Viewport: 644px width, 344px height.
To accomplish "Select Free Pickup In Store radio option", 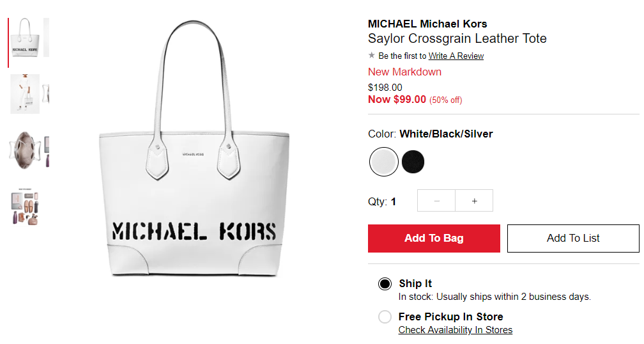I will click(x=385, y=317).
